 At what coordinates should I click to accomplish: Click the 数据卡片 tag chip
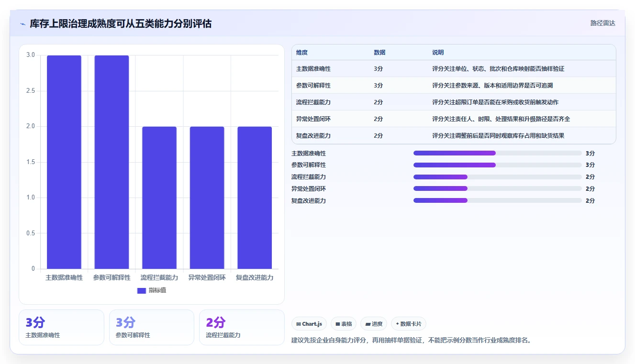[x=409, y=324]
